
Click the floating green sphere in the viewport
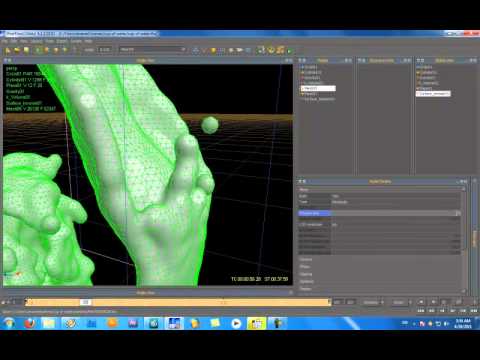pos(210,125)
